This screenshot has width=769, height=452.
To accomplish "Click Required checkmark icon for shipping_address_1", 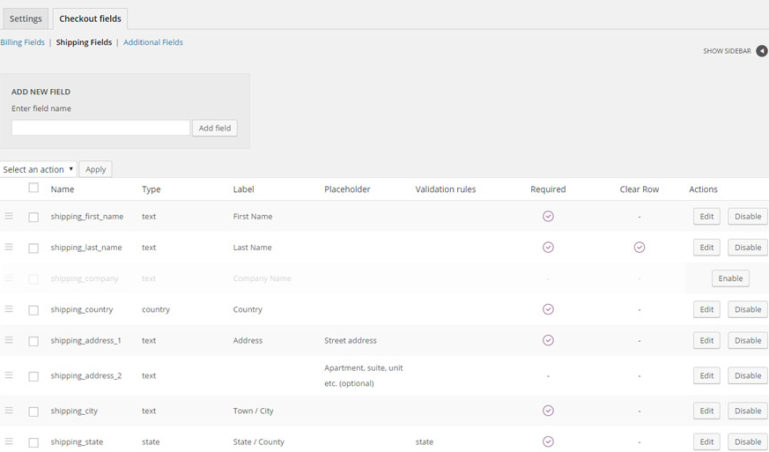I will coord(548,340).
